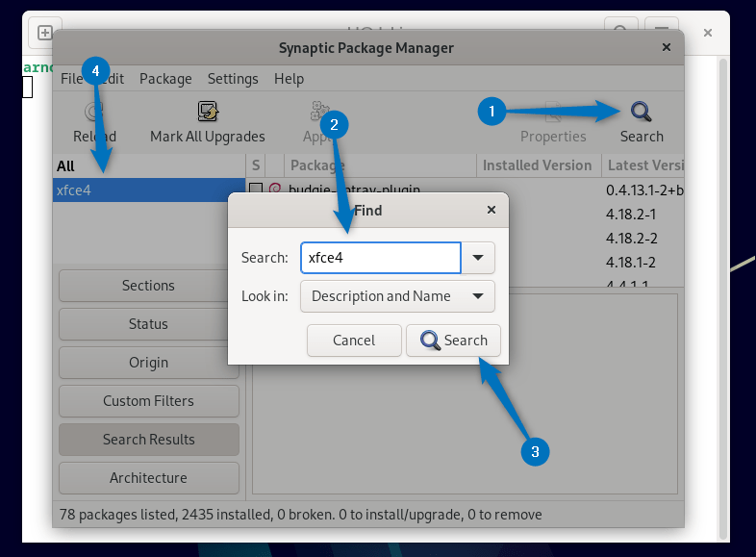
Task: Click the status bar packages listed text
Action: [x=300, y=515]
